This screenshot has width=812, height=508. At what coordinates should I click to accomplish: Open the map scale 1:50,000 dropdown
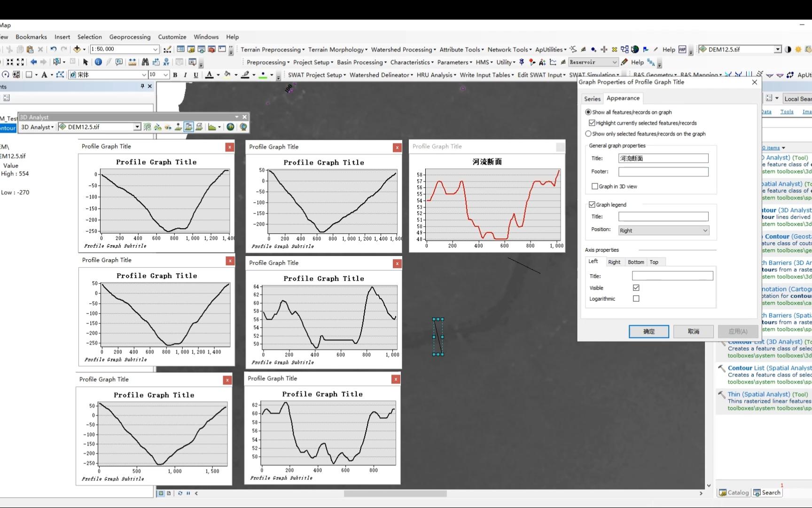point(155,49)
